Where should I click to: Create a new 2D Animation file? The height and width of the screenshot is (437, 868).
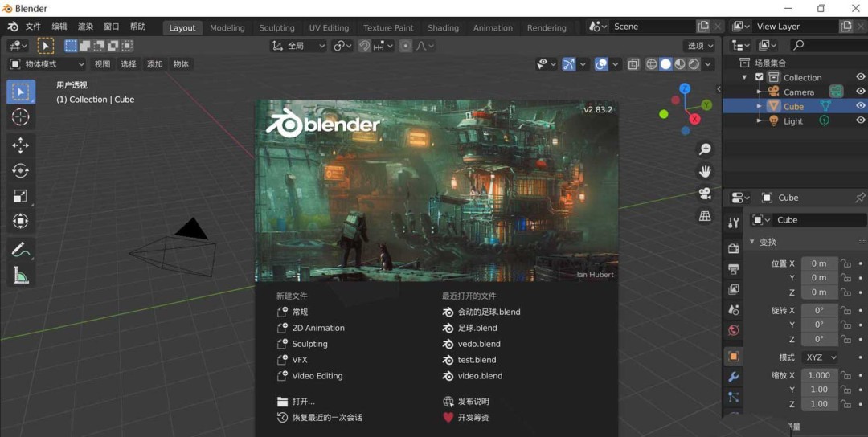tap(317, 328)
